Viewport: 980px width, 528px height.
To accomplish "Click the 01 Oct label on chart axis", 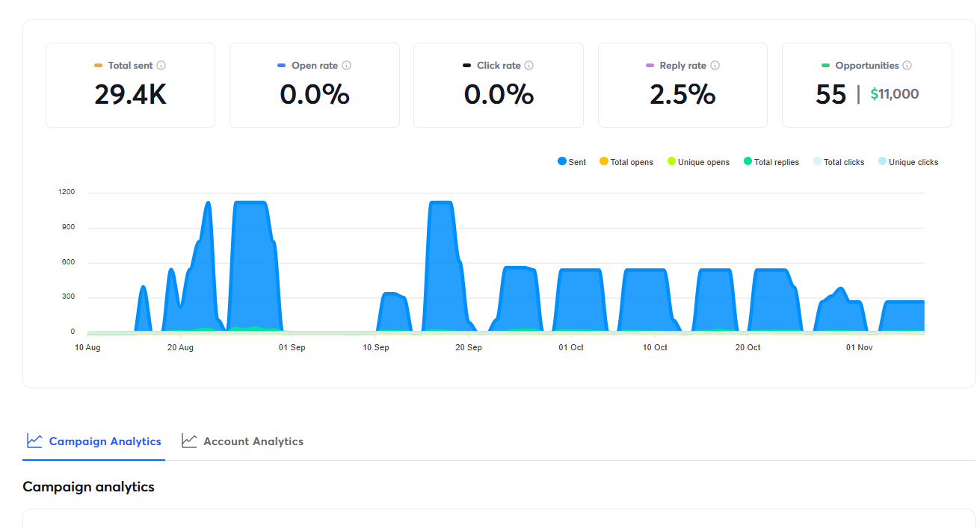I will click(x=571, y=347).
